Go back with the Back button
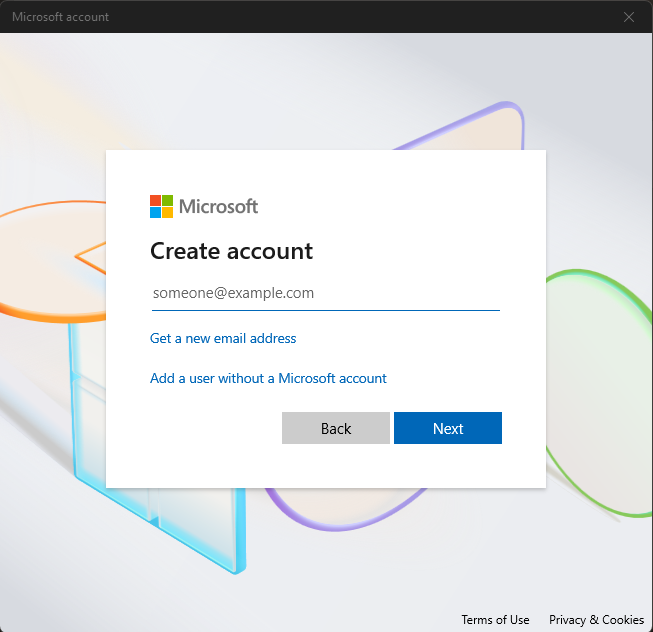This screenshot has width=653, height=632. tap(336, 428)
